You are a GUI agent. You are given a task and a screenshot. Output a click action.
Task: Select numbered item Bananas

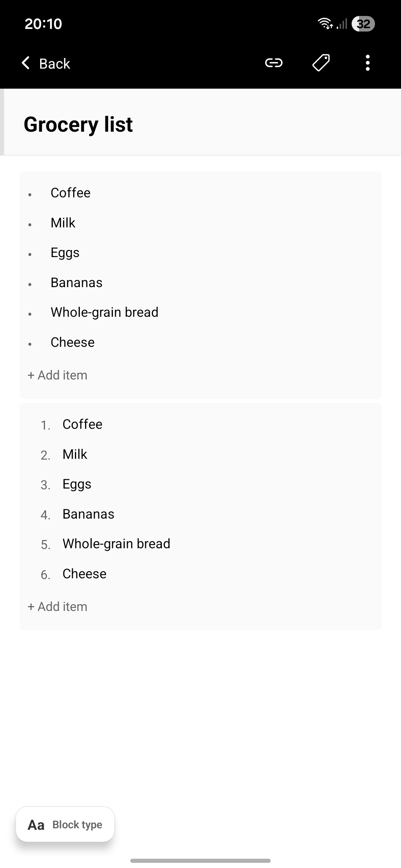pyautogui.click(x=88, y=514)
